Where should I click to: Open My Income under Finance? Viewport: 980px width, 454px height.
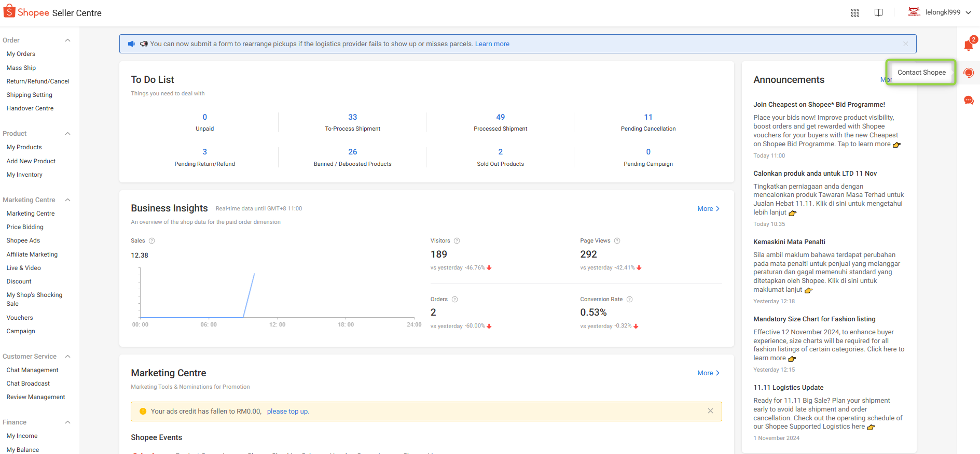point(22,436)
